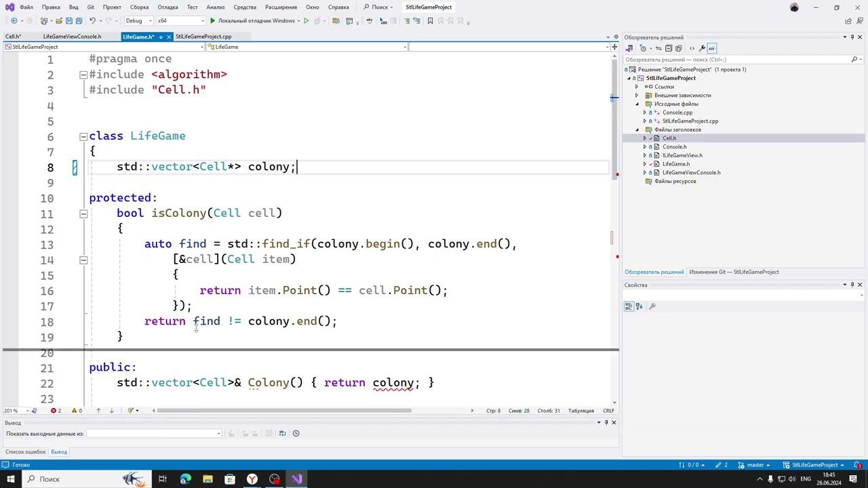Screen dimensions: 868x488
Task: Click the editor horizontal scrollbar
Action: click(284, 411)
